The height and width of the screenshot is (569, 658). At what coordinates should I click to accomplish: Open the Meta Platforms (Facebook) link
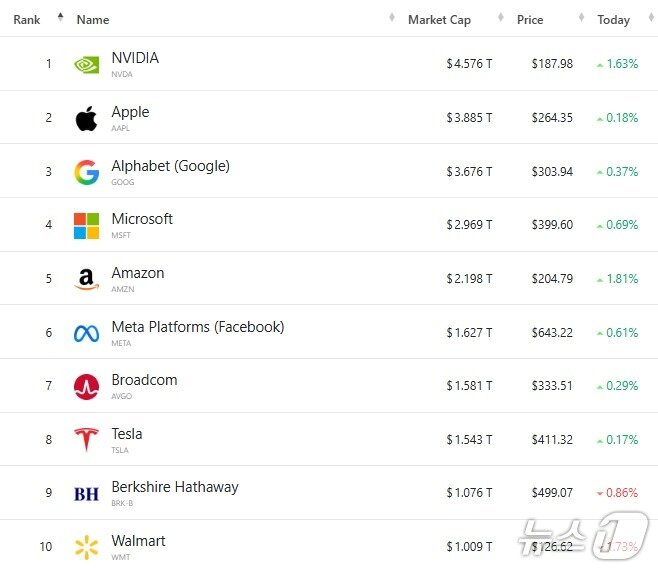(x=197, y=327)
